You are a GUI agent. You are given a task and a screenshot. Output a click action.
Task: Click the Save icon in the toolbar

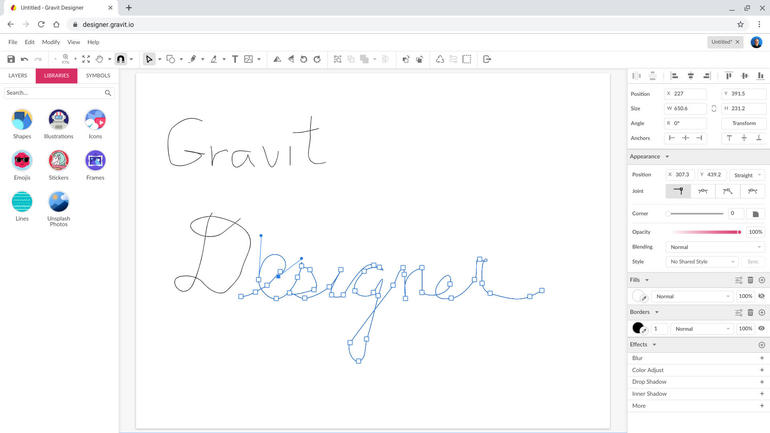pos(11,59)
